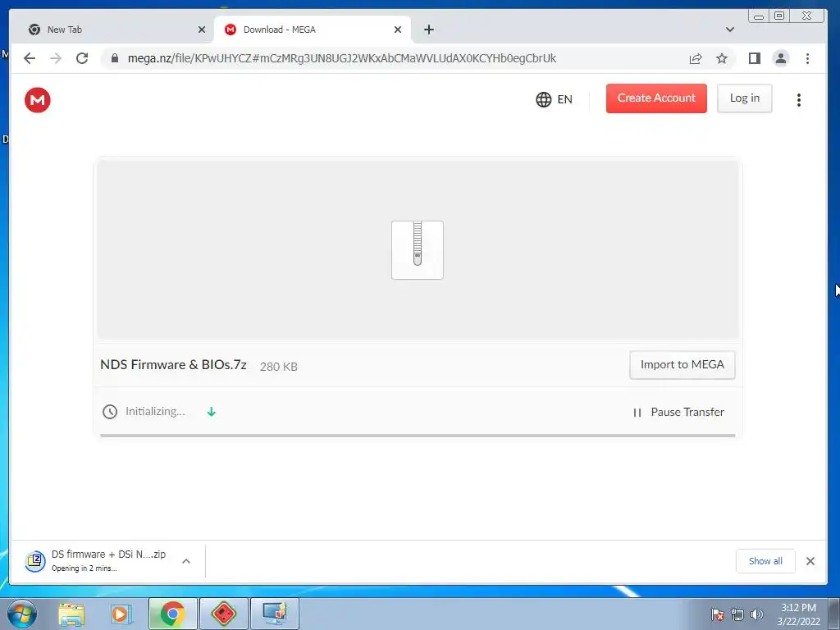Screen dimensions: 840x630
Task: Click the Initializing... status text
Action: tap(155, 412)
